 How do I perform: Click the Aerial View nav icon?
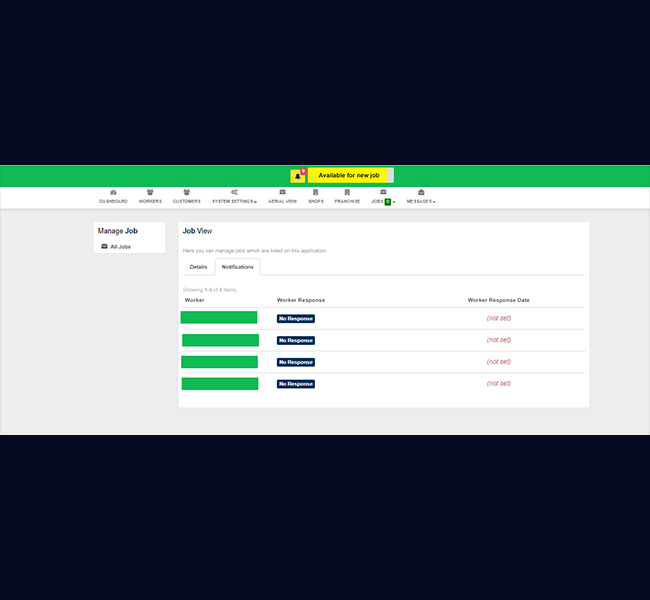[283, 192]
